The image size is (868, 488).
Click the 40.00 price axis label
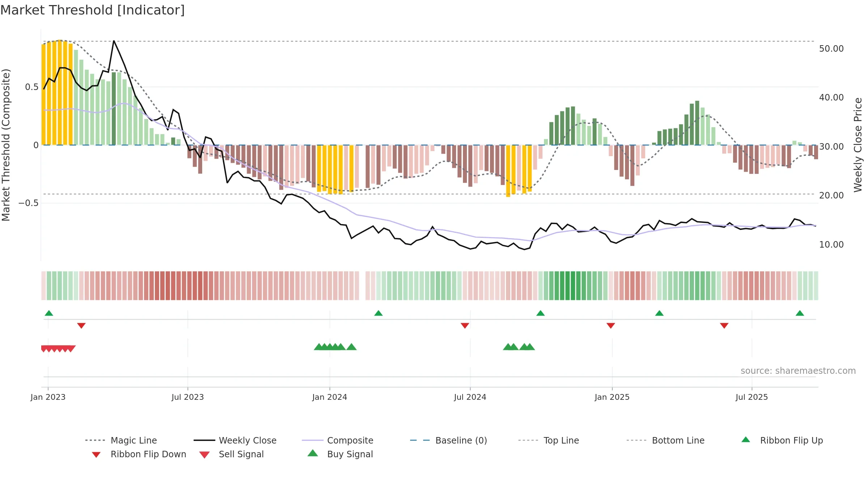click(x=831, y=97)
